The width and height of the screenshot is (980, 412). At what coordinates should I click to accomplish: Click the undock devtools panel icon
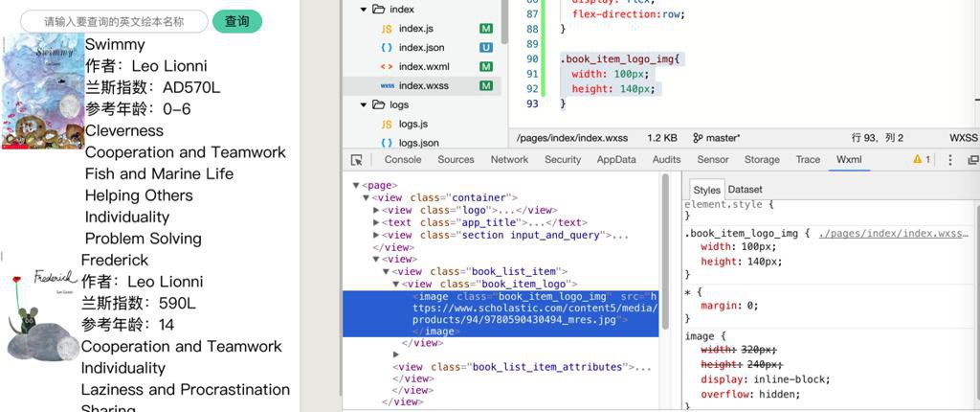click(x=973, y=160)
